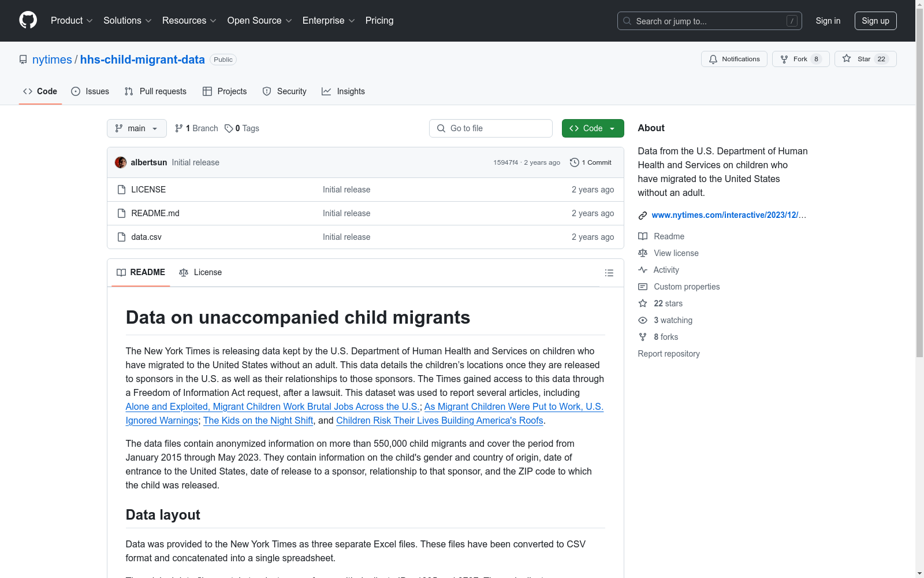Select the README tab in file viewer
924x578 pixels.
tap(141, 272)
